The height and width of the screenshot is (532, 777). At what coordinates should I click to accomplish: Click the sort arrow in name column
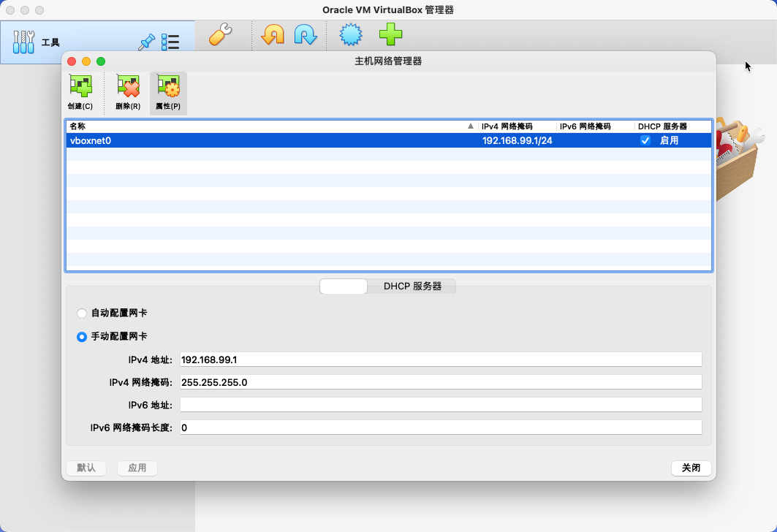click(471, 126)
